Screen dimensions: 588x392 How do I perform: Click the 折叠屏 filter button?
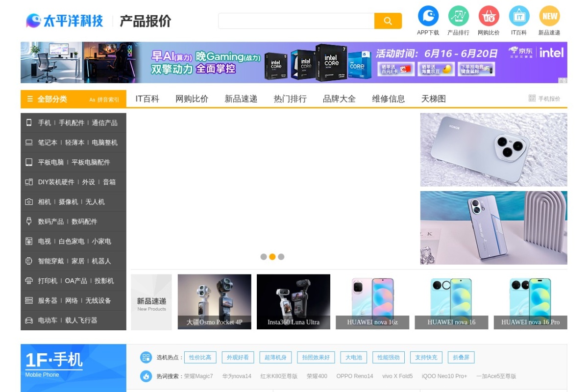click(461, 357)
